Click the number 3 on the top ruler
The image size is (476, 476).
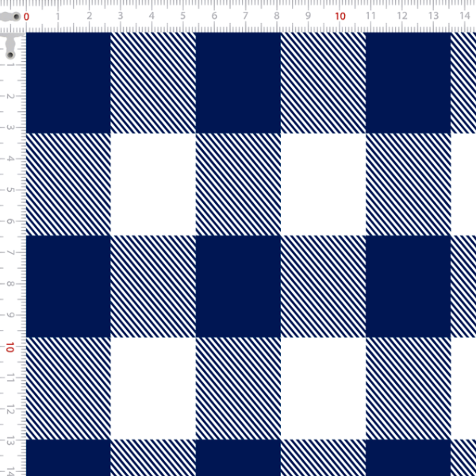click(x=121, y=16)
